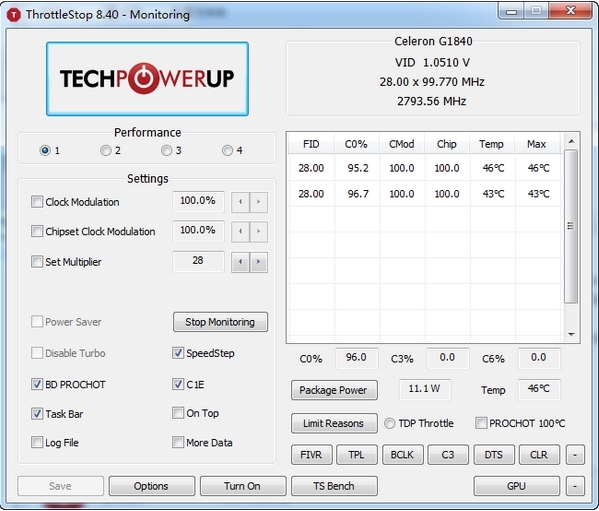Enable the Clock Modulation checkbox
This screenshot has height=511, width=599.
tap(37, 202)
